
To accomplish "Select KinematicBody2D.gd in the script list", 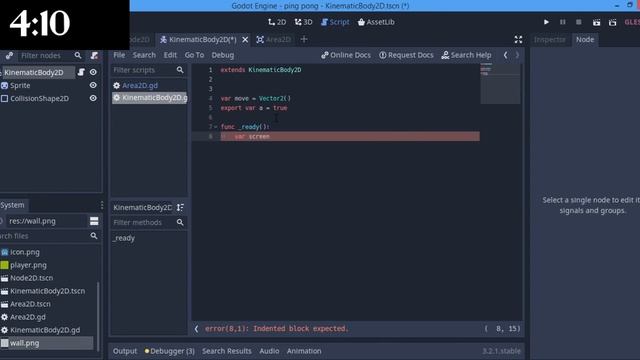I will pyautogui.click(x=150, y=98).
